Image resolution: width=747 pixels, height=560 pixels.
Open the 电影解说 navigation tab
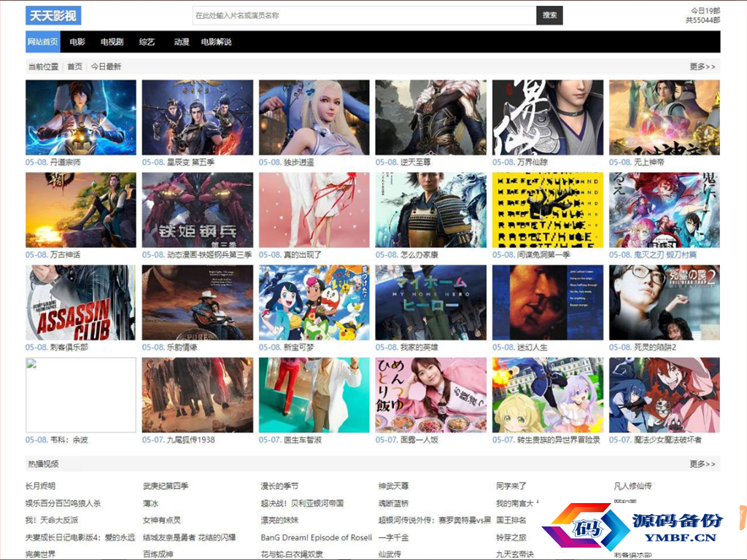(x=216, y=42)
